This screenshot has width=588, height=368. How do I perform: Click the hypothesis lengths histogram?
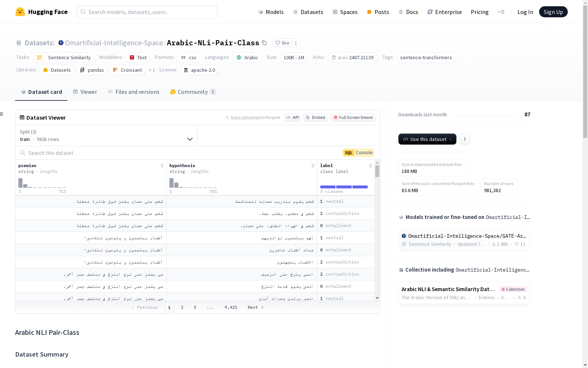click(x=193, y=183)
